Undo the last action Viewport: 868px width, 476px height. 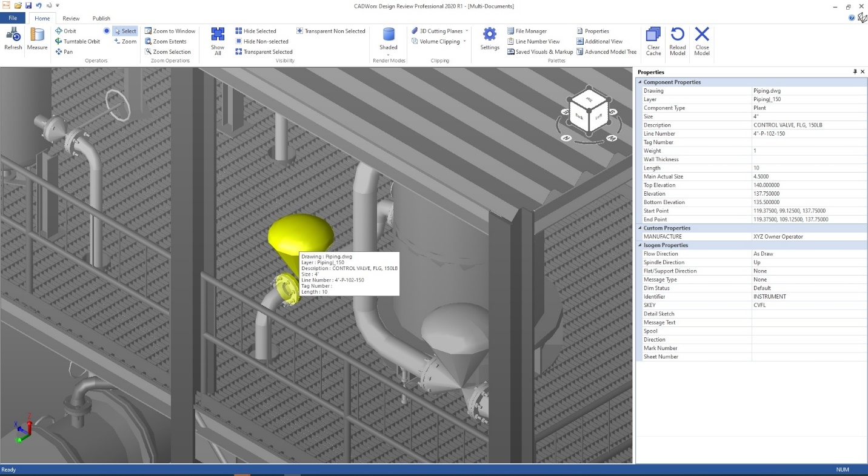pos(38,5)
